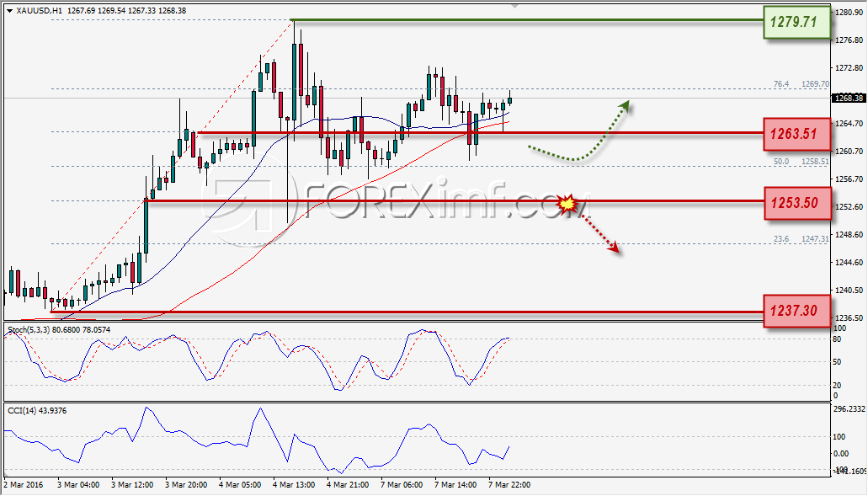Viewport: 868px width, 496px height.
Task: Click the 3 Mar 20:00 time label
Action: [186, 485]
